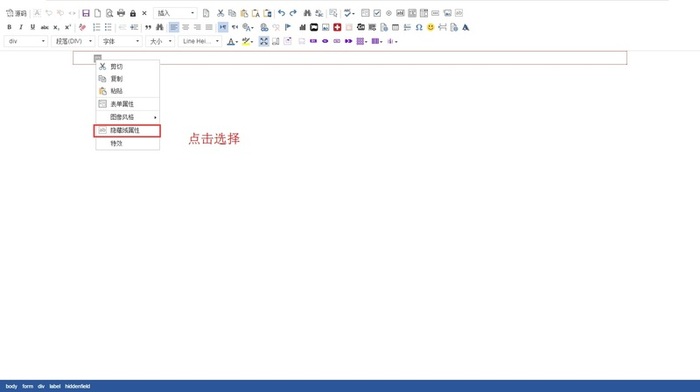
Task: Select 表单属性 in context menu
Action: click(128, 104)
